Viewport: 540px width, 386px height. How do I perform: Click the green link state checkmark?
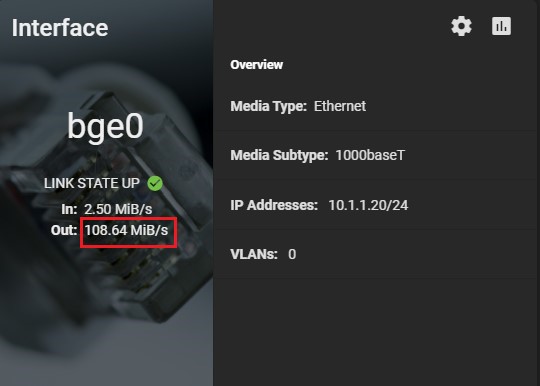(155, 183)
